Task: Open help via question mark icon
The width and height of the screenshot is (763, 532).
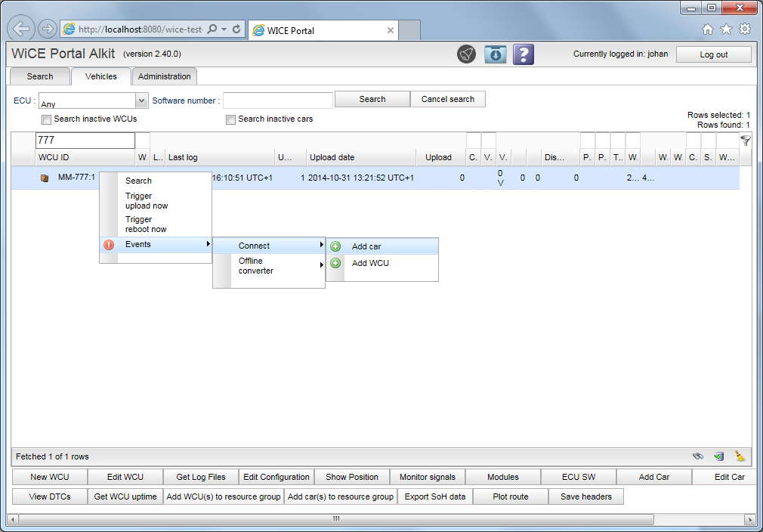Action: [524, 54]
